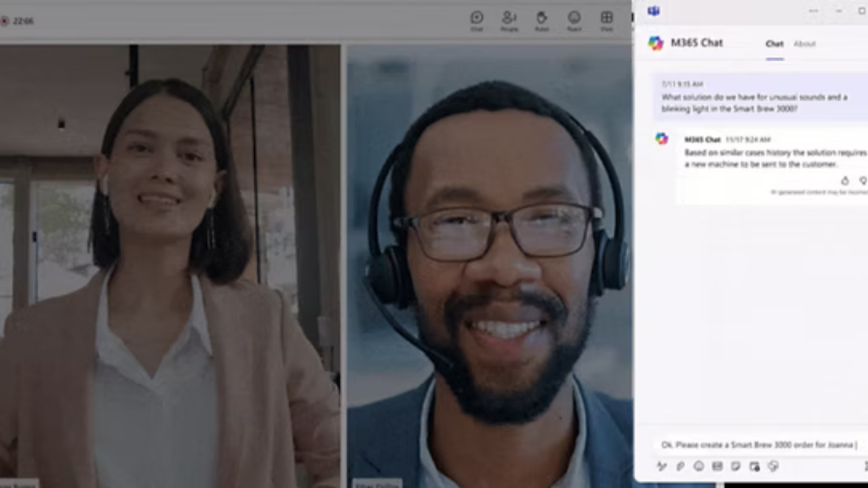The image size is (868, 488).
Task: Schedule a meeting from compose bar
Action: tap(754, 466)
